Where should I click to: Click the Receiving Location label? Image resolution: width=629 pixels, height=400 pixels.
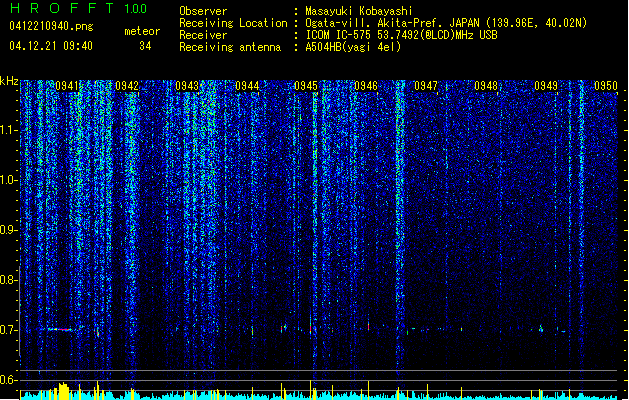[233, 23]
